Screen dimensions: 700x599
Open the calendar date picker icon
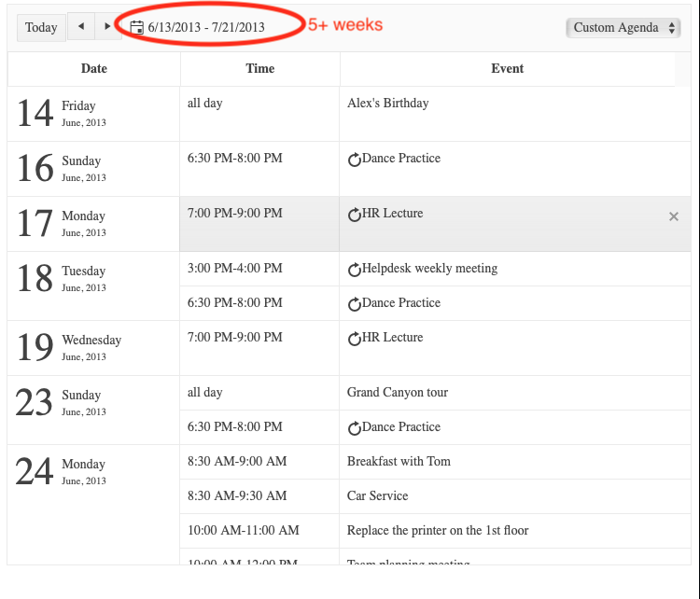[136, 27]
